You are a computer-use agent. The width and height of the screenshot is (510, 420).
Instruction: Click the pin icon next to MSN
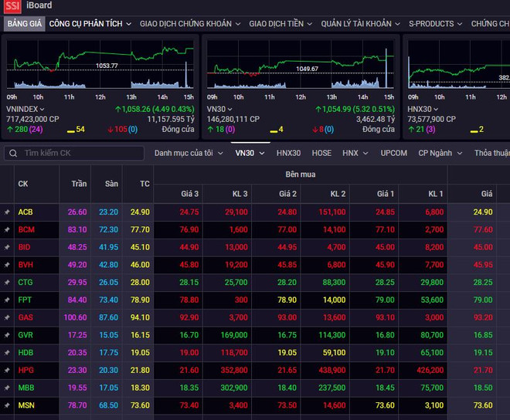[x=7, y=405]
